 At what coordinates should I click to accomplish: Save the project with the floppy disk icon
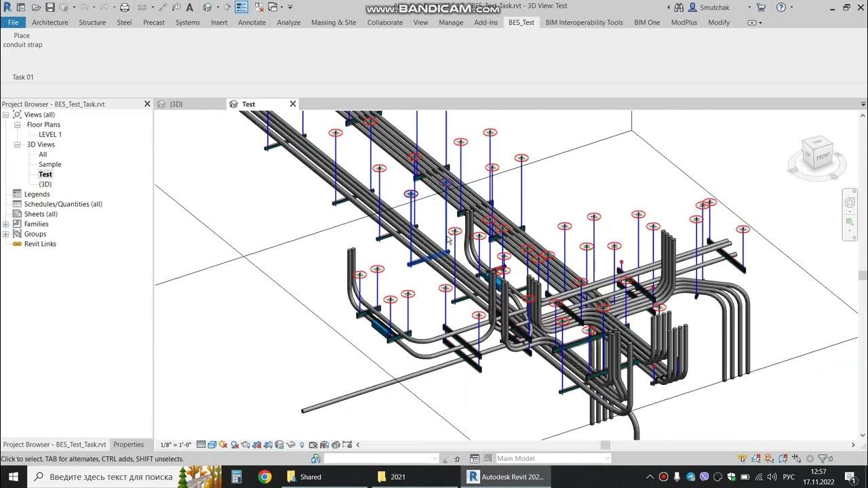tap(50, 7)
